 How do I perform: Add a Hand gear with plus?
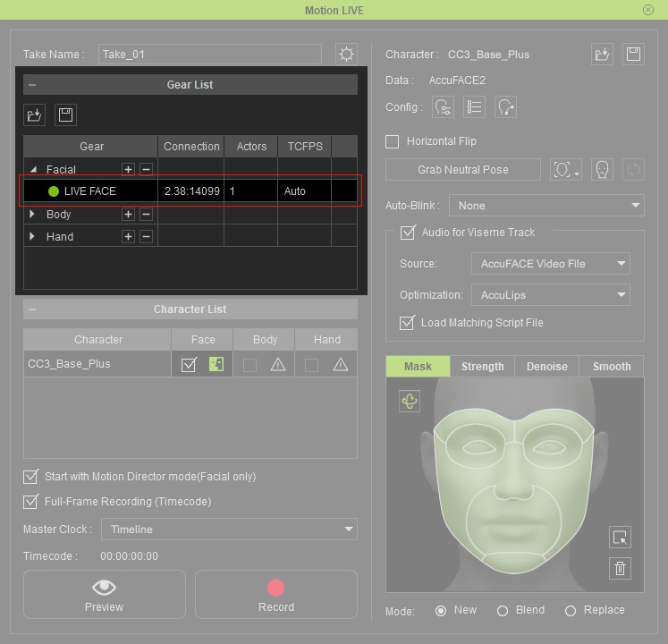(128, 236)
